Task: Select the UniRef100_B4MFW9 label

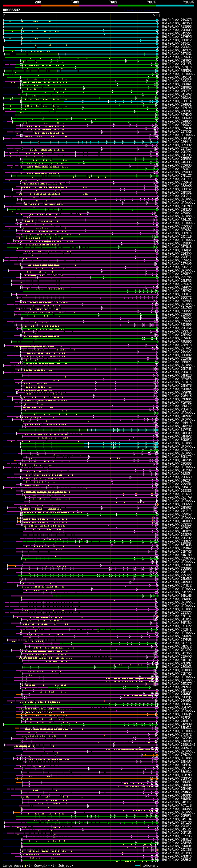Action: point(177,433)
